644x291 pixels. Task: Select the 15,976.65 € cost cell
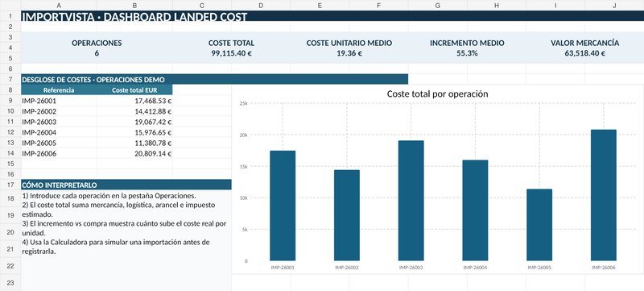tap(134, 132)
